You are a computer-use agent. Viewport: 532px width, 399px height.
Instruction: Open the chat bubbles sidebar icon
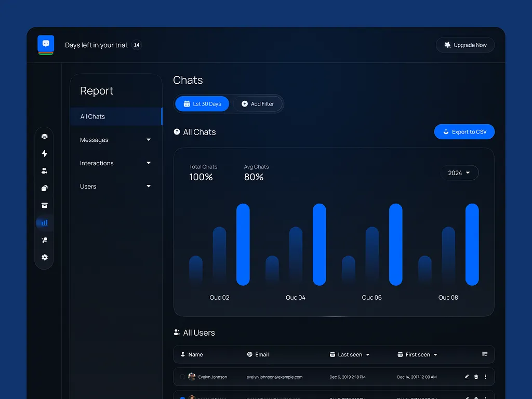point(44,188)
